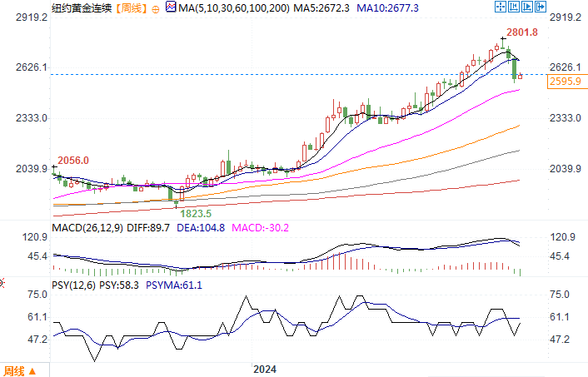Viewport: 588px width, 377px height.
Task: Click the 2595.9 current price tag
Action: click(567, 82)
